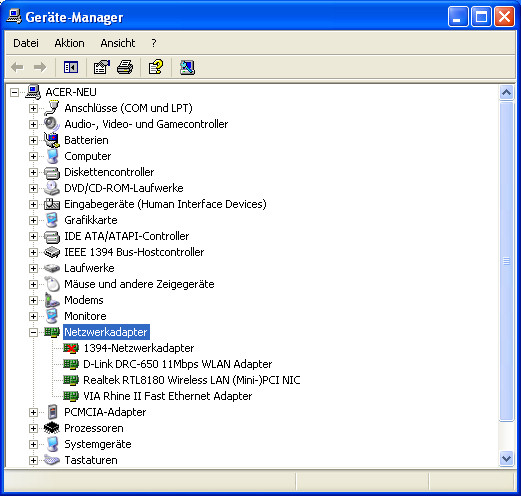Select Realtek RTL8180 Wireless LAN entry

coord(192,380)
